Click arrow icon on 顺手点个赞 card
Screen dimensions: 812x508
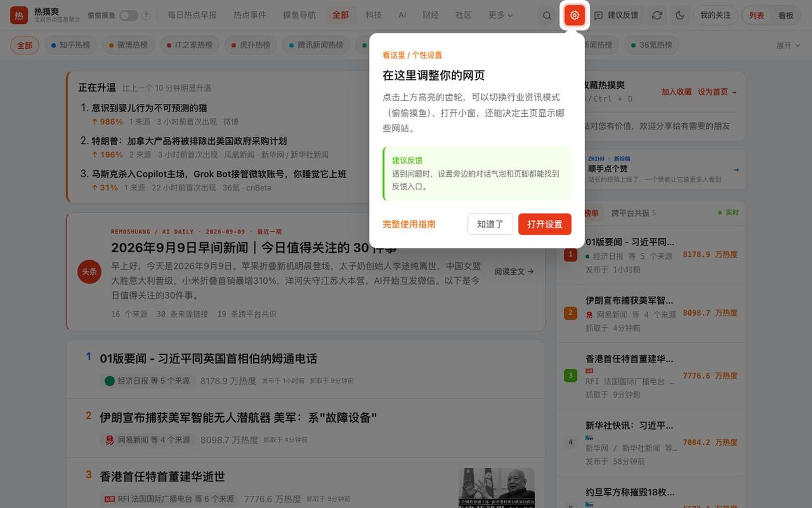tap(735, 170)
